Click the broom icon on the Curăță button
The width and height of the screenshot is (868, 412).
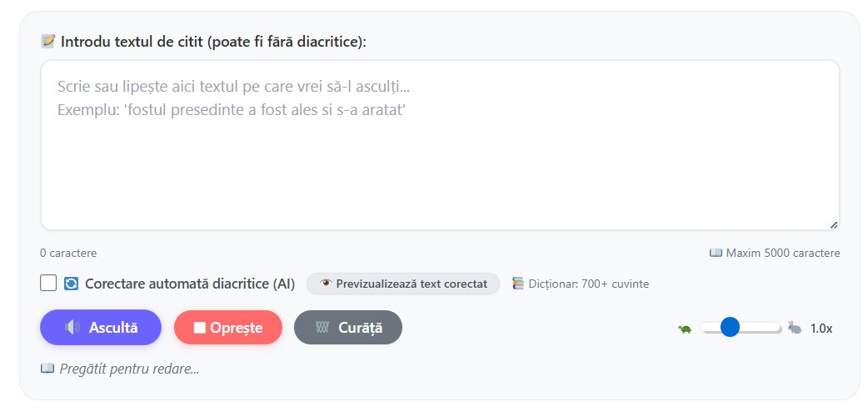tap(322, 327)
